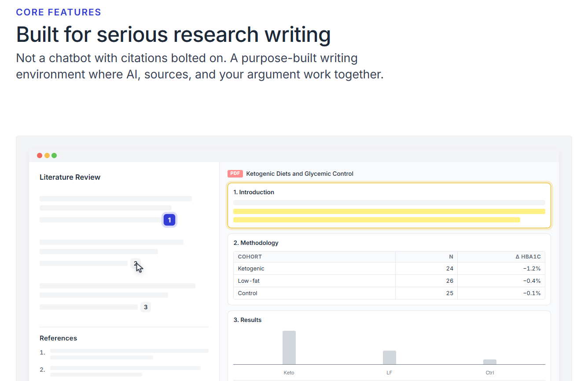Select the LF bar in Results chart
588x381 pixels.
coord(390,357)
